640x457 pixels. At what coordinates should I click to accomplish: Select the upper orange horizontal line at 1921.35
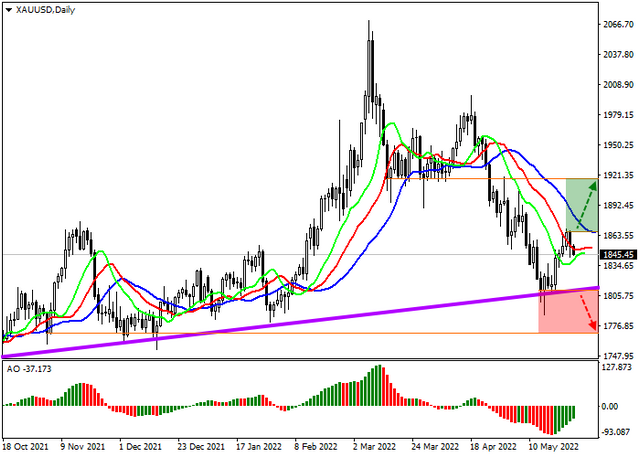pos(492,179)
